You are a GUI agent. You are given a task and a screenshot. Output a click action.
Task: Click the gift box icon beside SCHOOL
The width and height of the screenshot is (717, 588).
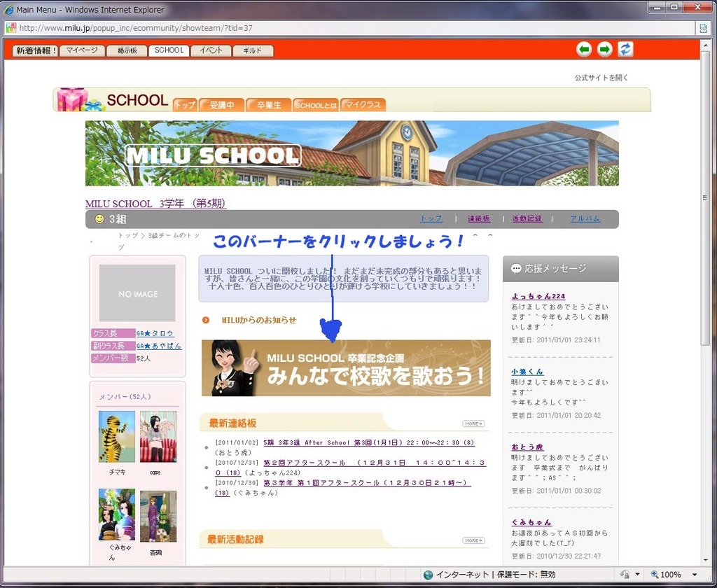(x=72, y=100)
